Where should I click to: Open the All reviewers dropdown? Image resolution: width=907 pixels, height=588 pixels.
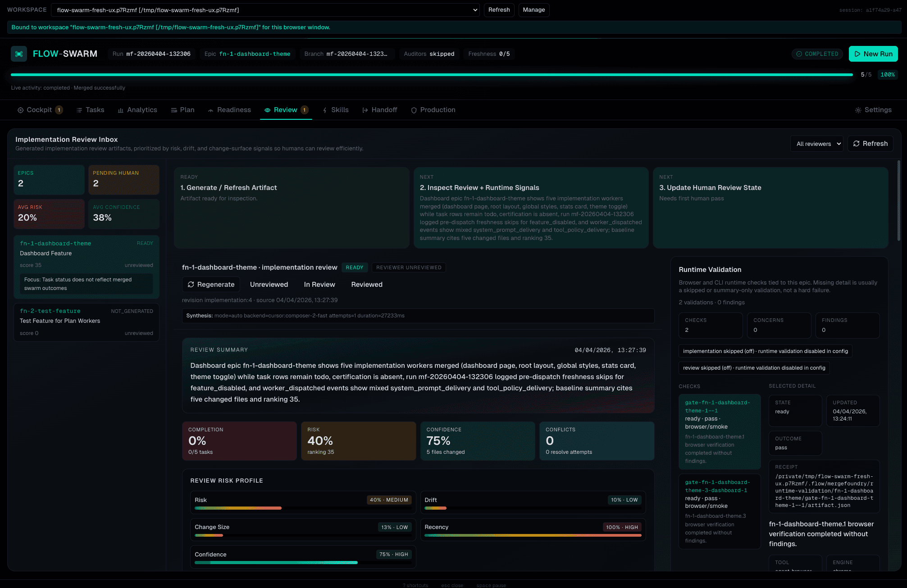(817, 144)
